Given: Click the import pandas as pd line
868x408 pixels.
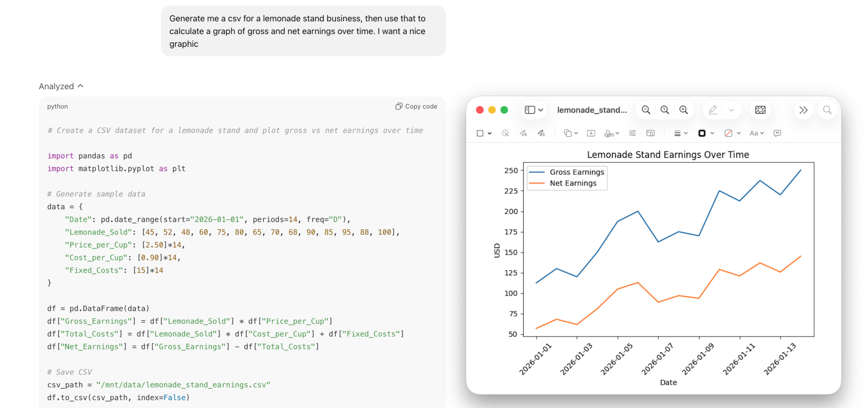Looking at the screenshot, I should [90, 156].
